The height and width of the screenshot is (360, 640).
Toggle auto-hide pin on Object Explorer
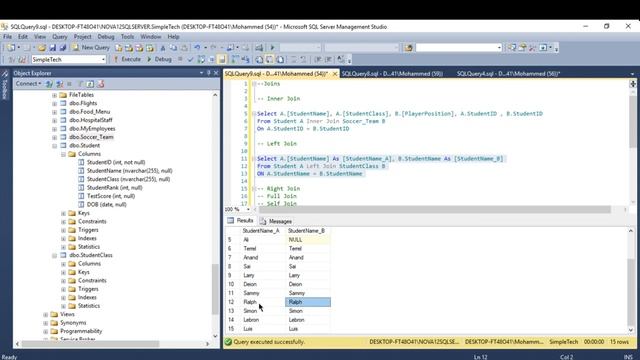pos(209,73)
